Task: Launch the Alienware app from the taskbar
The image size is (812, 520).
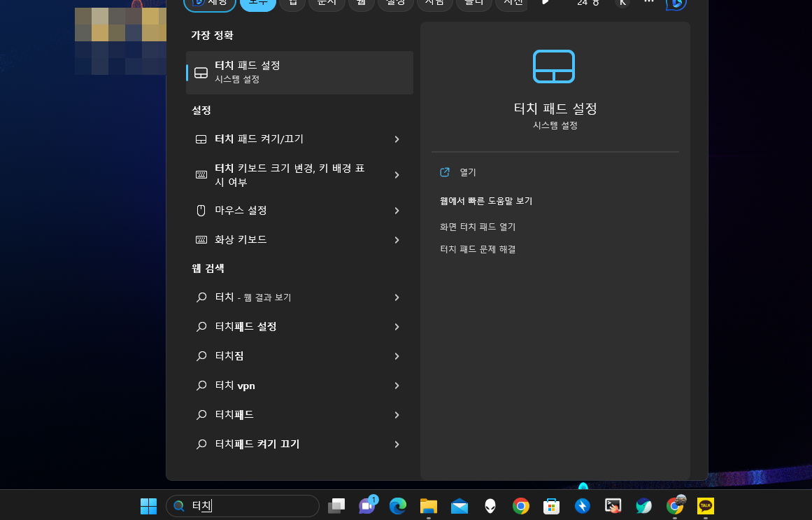Action: tap(490, 506)
